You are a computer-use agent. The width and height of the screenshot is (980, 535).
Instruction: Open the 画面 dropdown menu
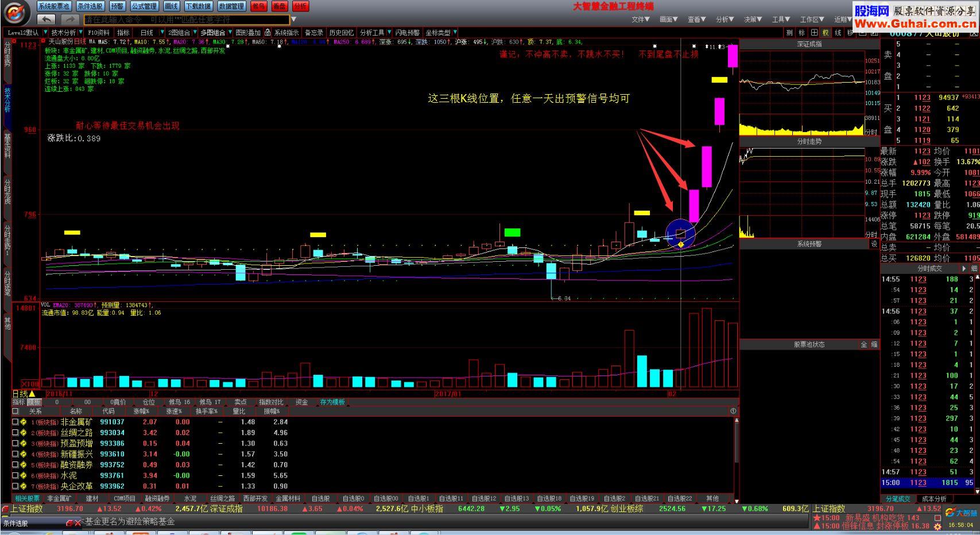(x=669, y=20)
